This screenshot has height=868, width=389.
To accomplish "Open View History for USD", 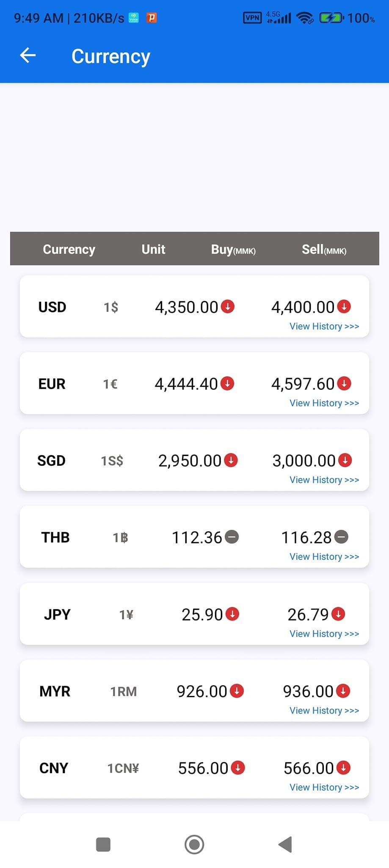I will coord(324,326).
